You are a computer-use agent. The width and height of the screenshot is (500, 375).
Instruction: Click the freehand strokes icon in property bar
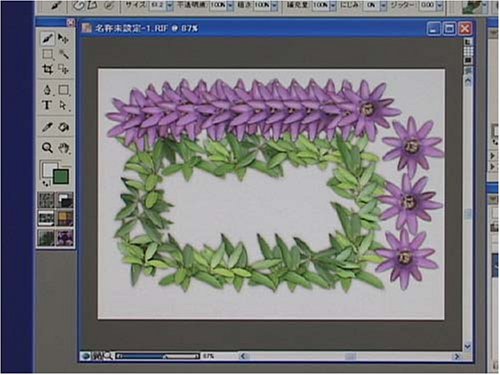coord(79,5)
